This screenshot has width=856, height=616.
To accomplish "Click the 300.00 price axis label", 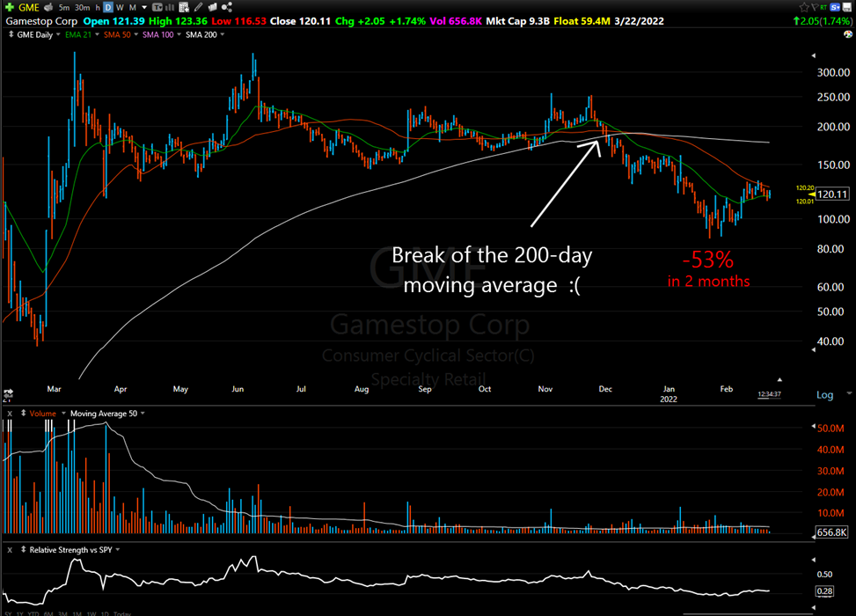I will click(833, 73).
